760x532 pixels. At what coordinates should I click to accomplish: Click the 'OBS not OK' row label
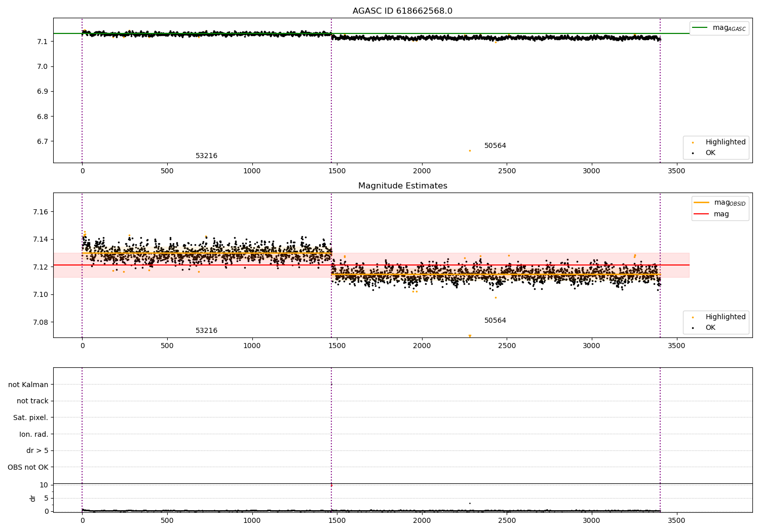(x=28, y=467)
